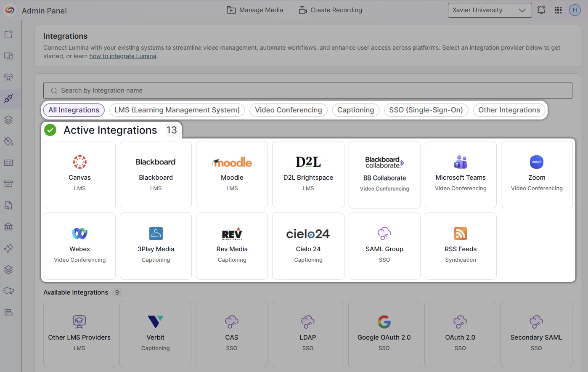Click the Available Integrations count badge 9
Viewport: 588px width, 372px height.
coord(117,292)
